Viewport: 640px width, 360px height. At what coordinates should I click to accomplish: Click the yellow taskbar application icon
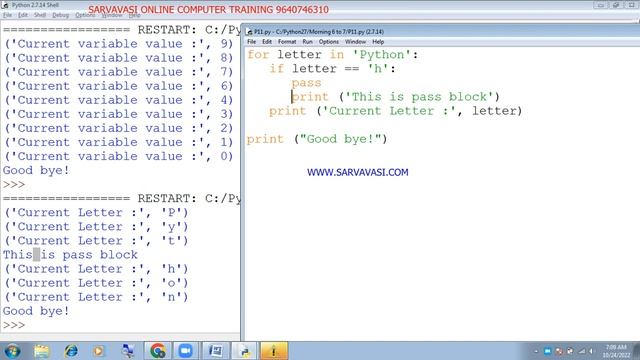point(274,351)
